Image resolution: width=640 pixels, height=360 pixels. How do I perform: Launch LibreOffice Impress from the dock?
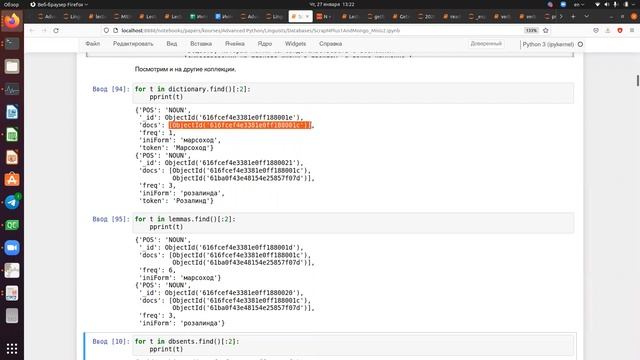click(x=12, y=157)
